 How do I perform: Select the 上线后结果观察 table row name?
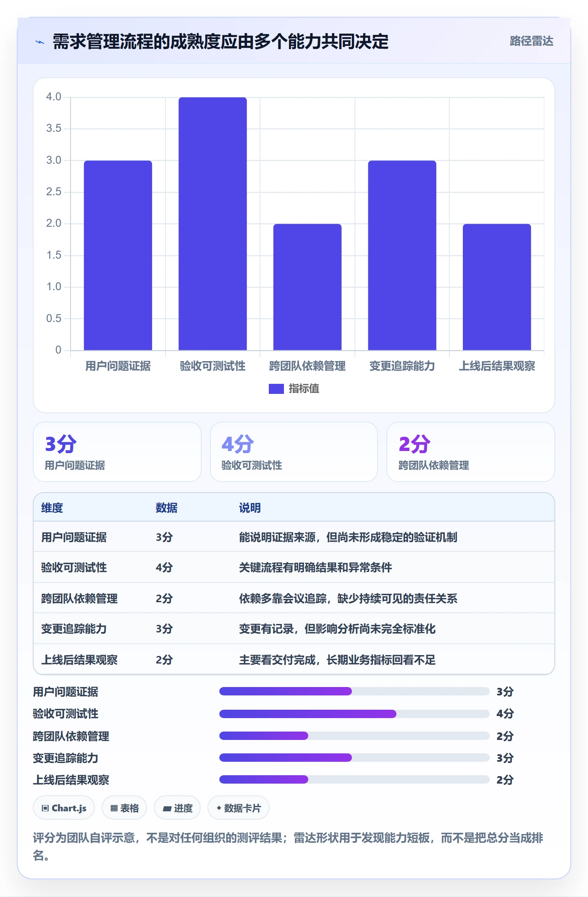tap(79, 660)
